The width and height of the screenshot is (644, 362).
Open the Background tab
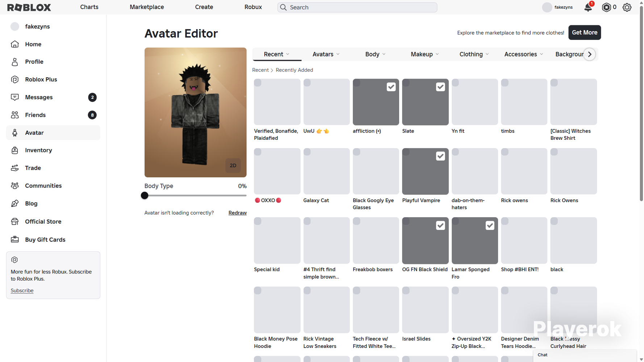click(x=569, y=54)
